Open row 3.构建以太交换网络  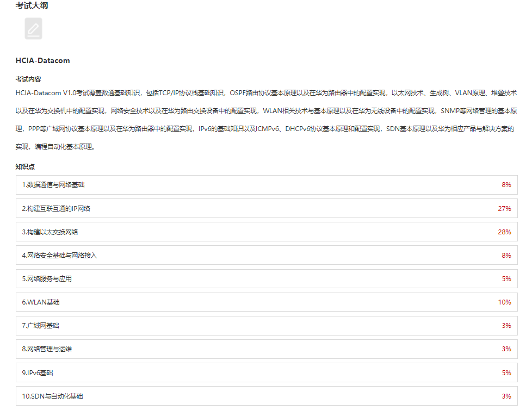(x=267, y=232)
